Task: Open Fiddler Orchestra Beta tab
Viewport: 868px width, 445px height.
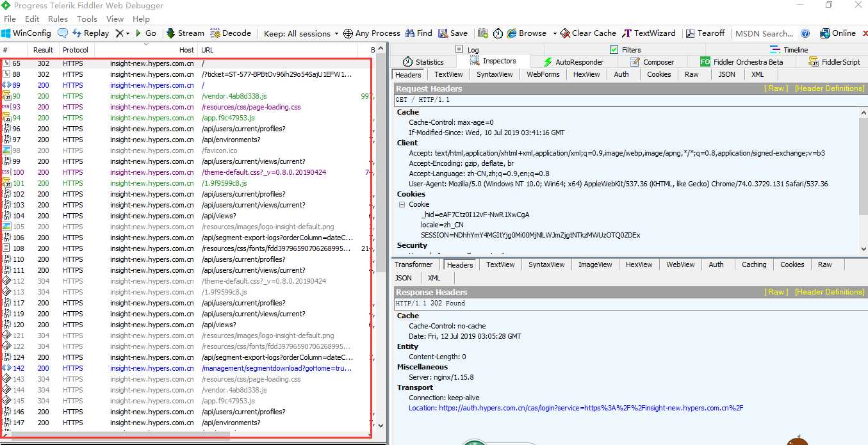Action: point(742,62)
